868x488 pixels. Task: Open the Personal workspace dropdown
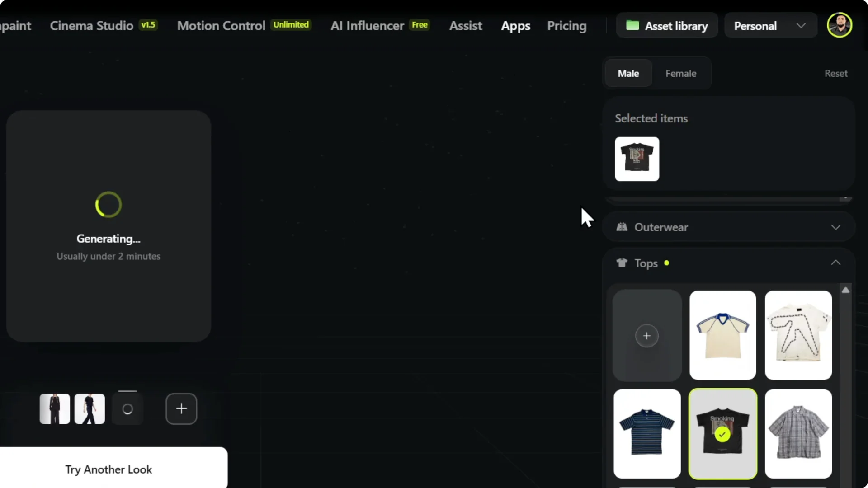coord(770,26)
